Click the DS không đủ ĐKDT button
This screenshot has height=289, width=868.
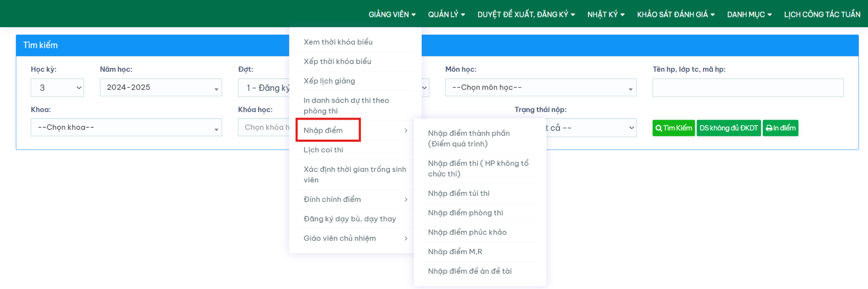[x=729, y=128]
